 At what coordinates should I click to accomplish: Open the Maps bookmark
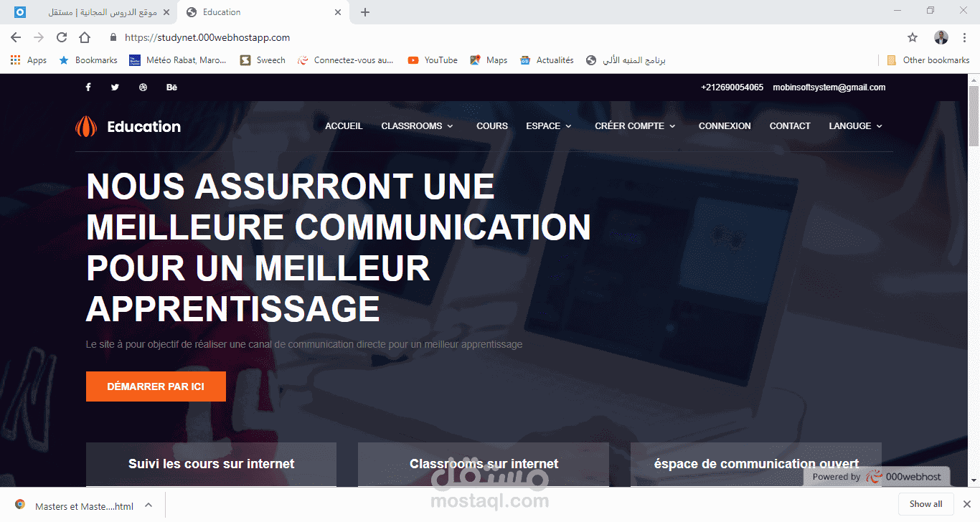point(489,60)
